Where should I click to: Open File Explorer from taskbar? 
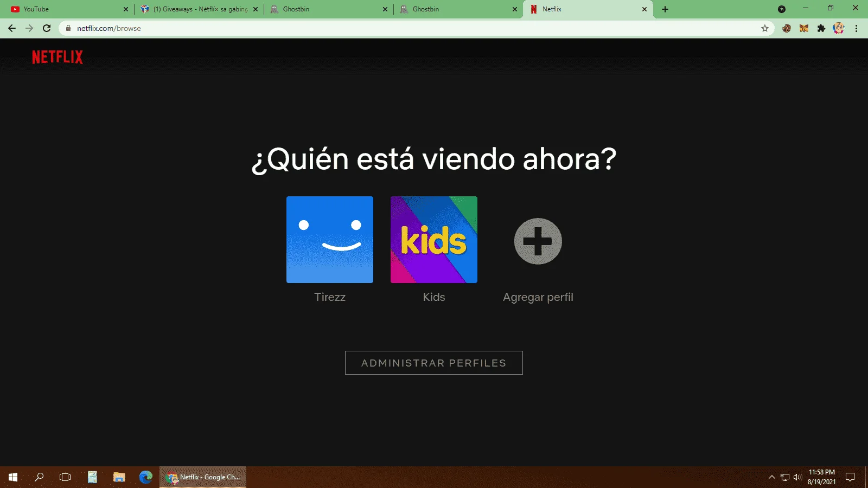119,477
